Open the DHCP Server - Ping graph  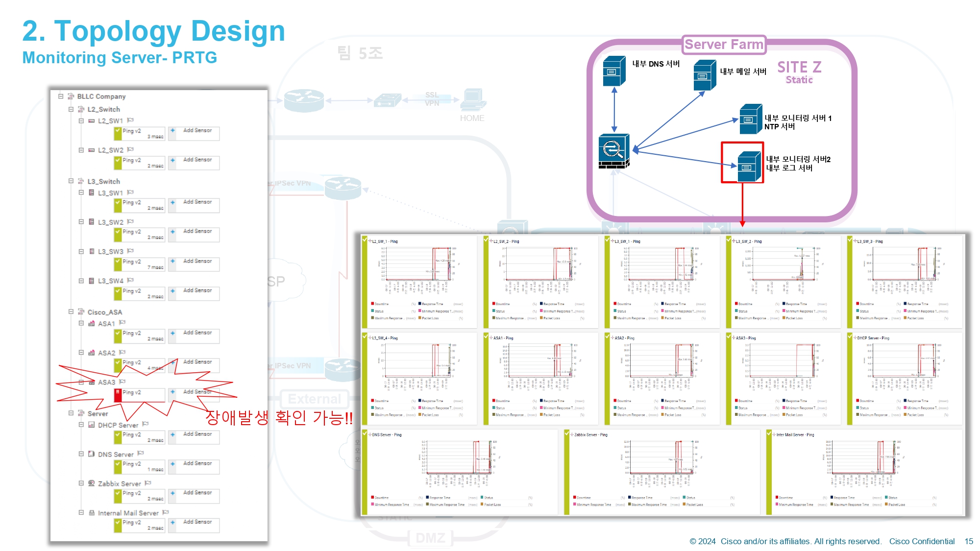tap(905, 379)
